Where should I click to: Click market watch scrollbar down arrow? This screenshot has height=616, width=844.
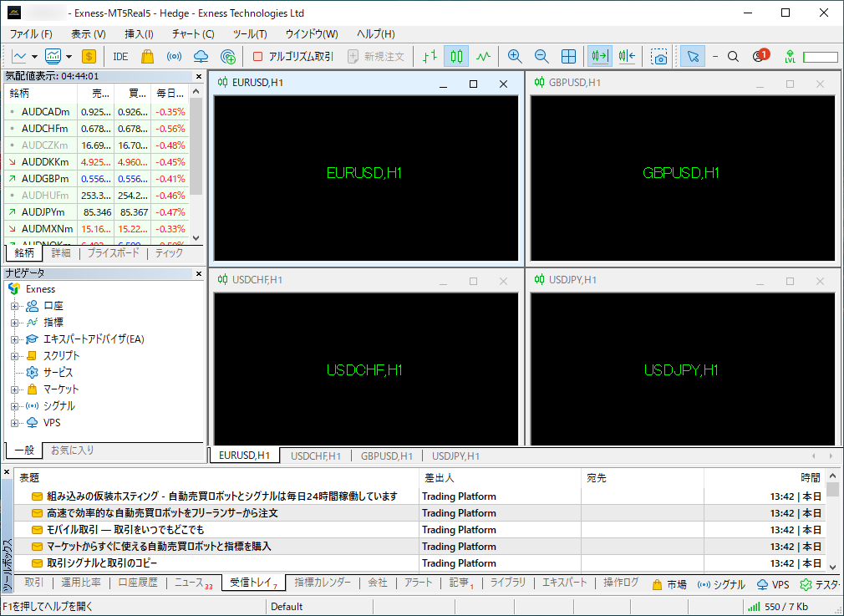click(x=196, y=238)
